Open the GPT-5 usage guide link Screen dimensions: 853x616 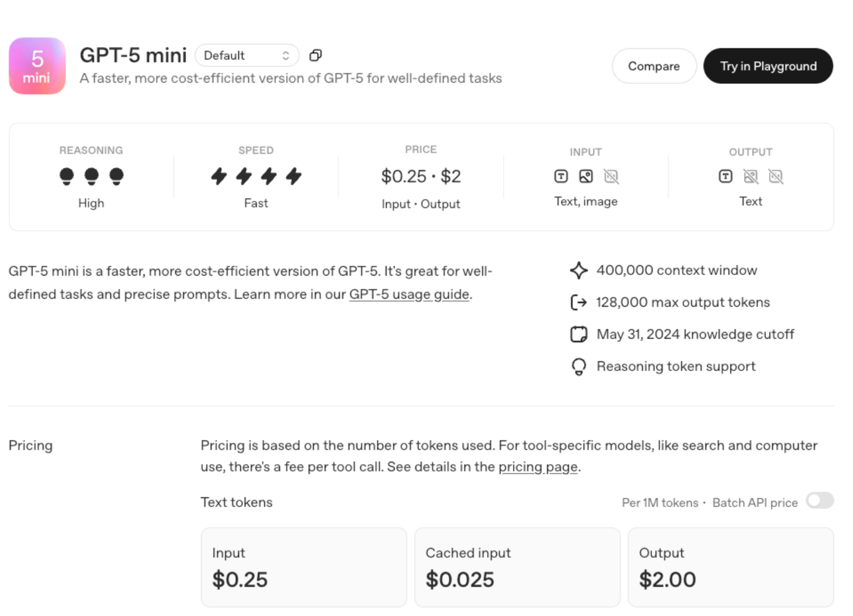(409, 295)
